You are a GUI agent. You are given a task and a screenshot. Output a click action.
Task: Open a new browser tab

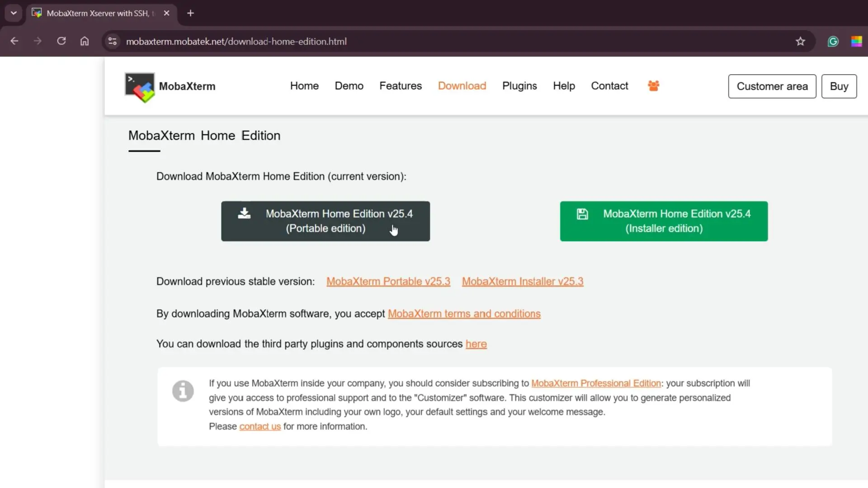190,13
